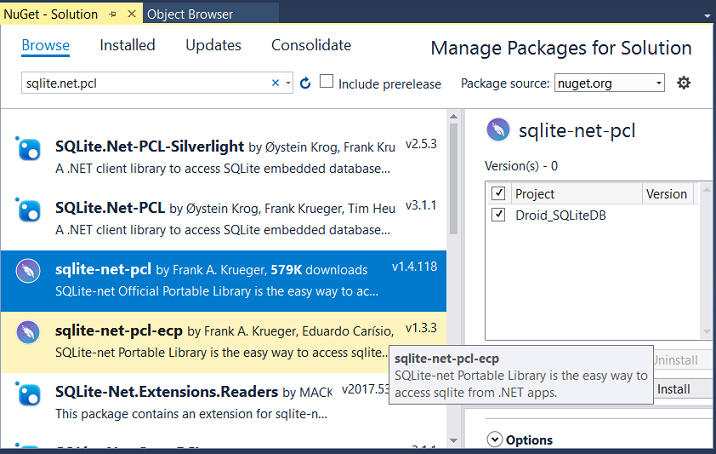Screen dimensions: 716x454
Task: Click project list scrollbar up arrow
Action: coord(707,189)
